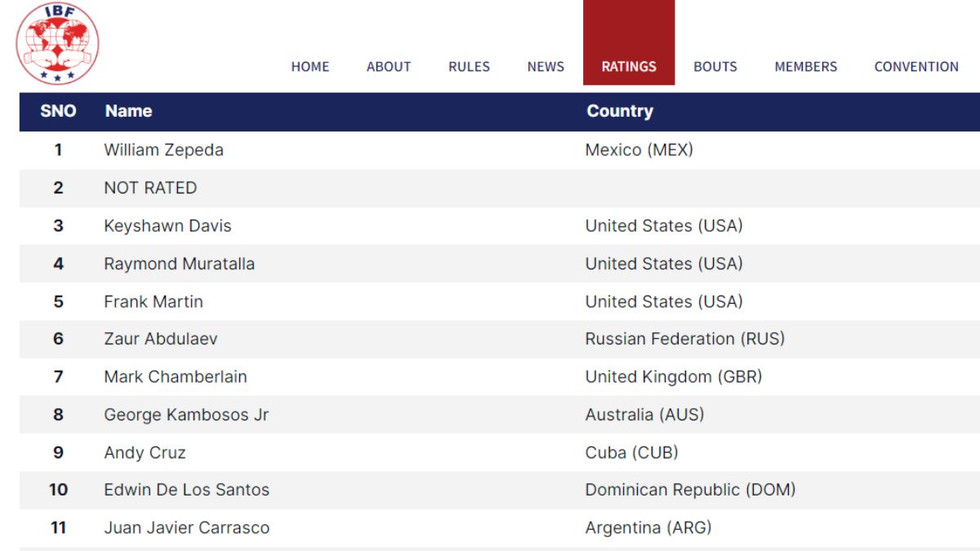Screen dimensions: 980x551
Task: Open the RULES navigation item
Action: [x=469, y=67]
